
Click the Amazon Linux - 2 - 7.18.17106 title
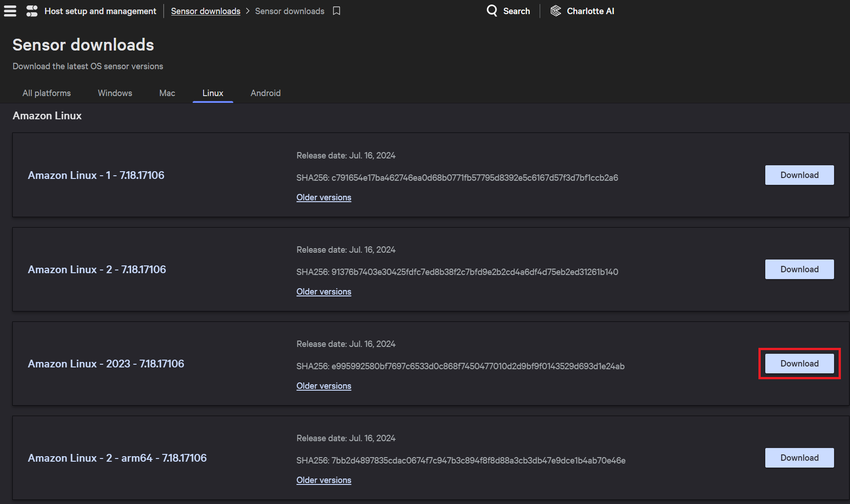(x=97, y=270)
